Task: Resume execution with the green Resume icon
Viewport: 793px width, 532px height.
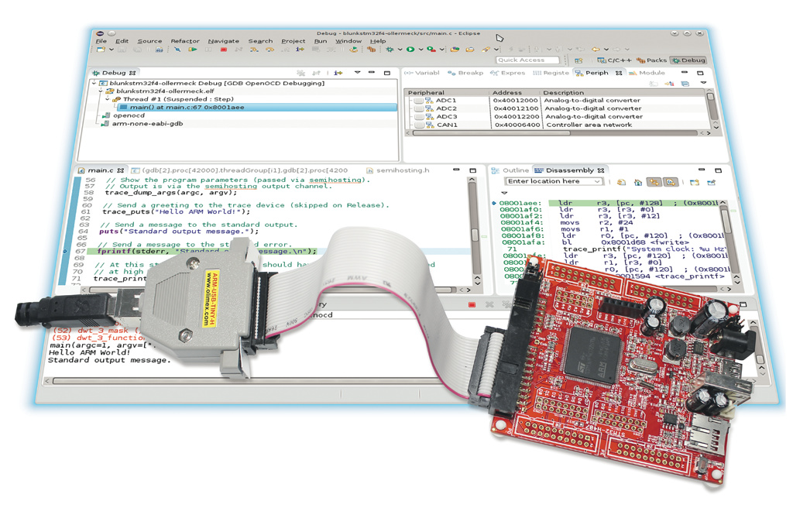Action: [x=193, y=50]
